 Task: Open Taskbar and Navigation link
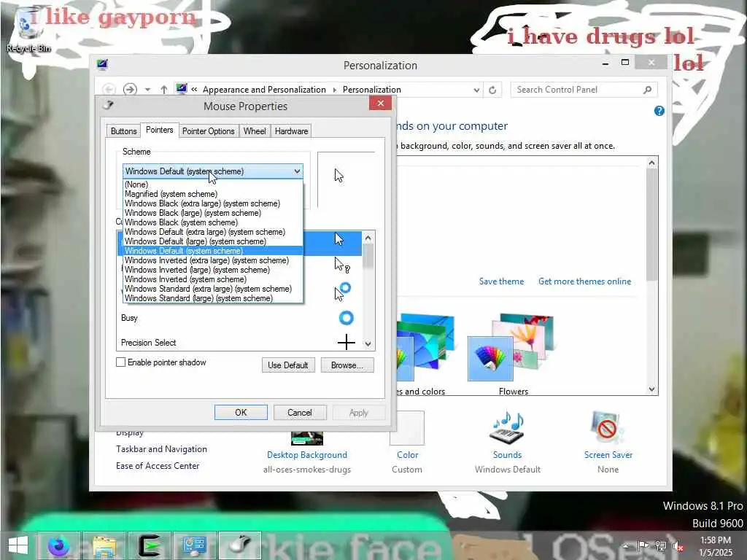point(161,449)
